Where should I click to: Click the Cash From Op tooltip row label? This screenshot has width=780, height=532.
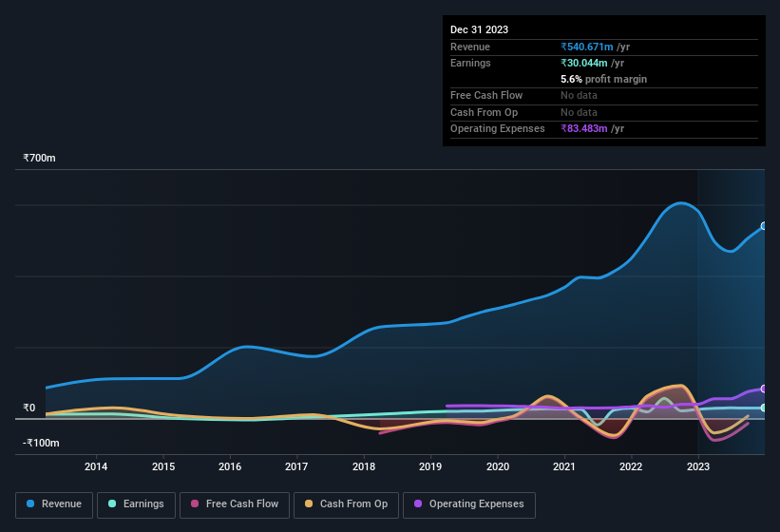pyautogui.click(x=484, y=112)
